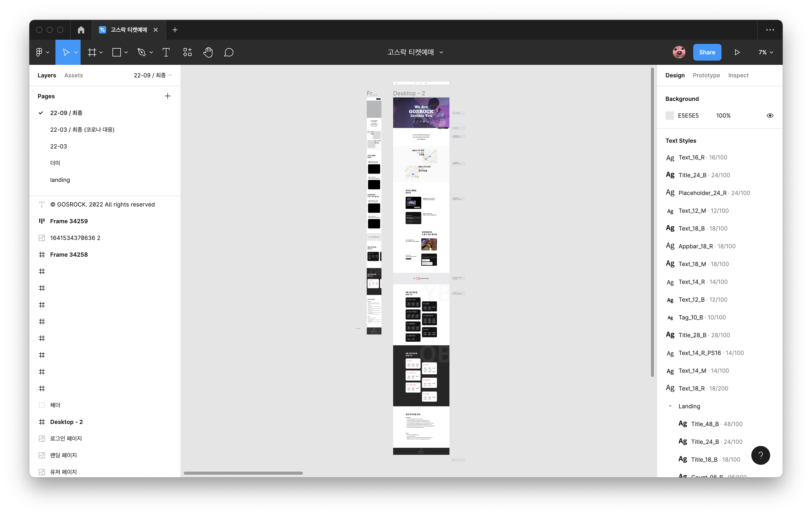Select the Hand tool
The image size is (812, 516).
click(208, 52)
